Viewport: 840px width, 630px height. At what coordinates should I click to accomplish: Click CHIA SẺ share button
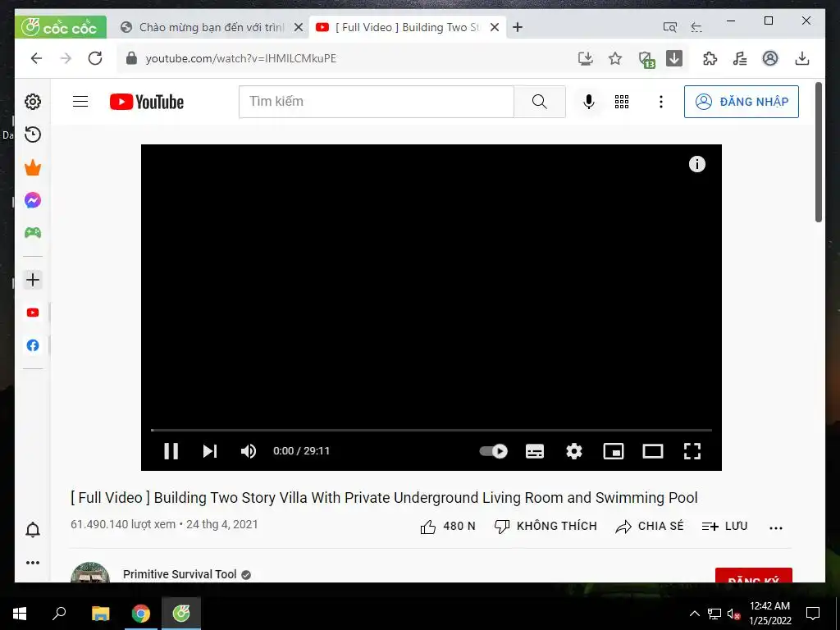tap(650, 527)
